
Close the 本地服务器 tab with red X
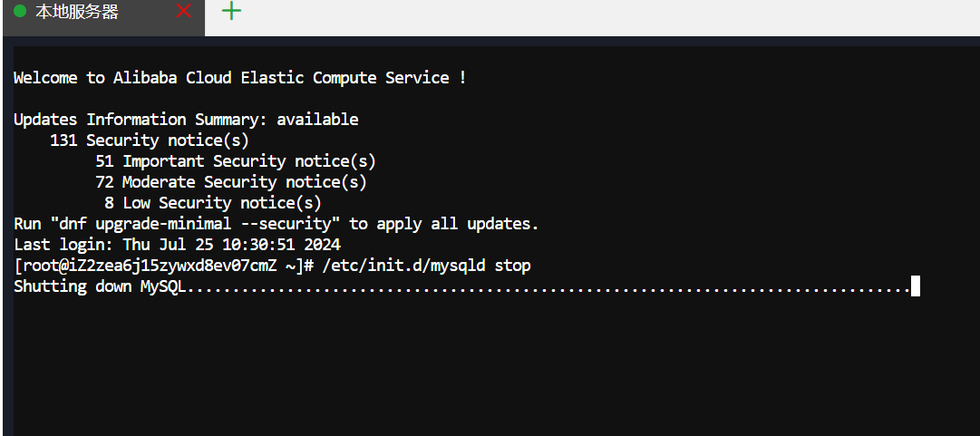[184, 11]
